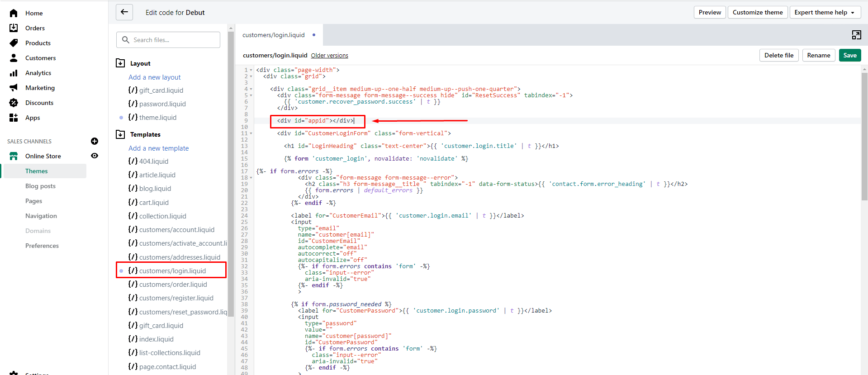Fold code at line 4 arrow
The image size is (868, 375).
coord(251,89)
